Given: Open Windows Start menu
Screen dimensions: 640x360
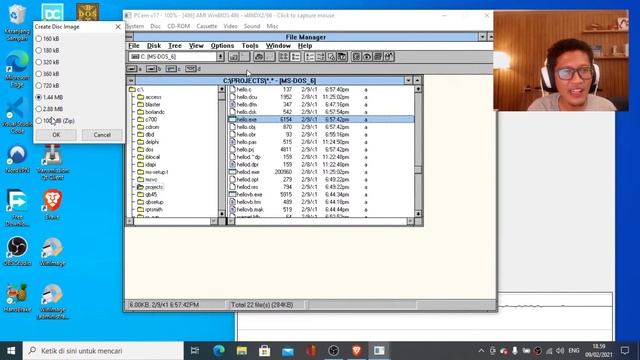Looking at the screenshot, I should (11, 351).
